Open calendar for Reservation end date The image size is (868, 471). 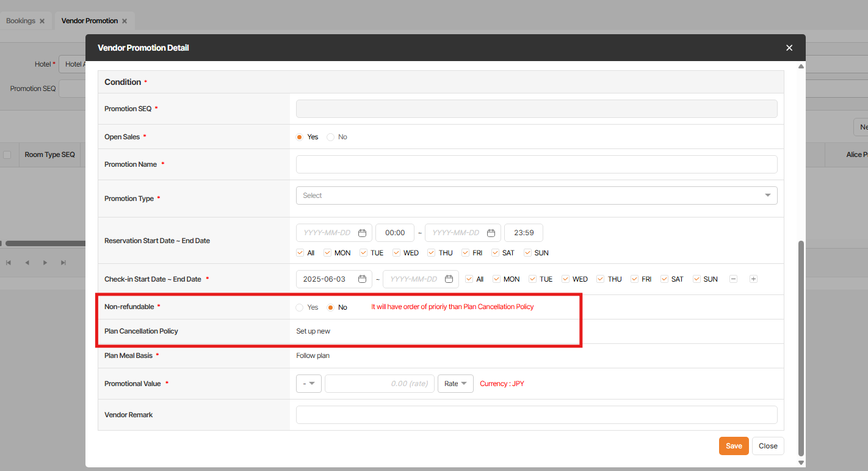point(491,233)
